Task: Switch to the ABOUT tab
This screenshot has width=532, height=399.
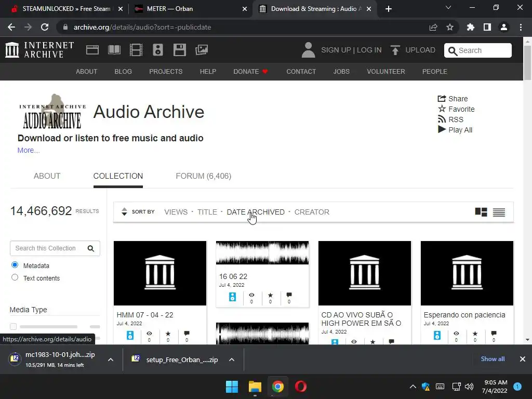Action: point(47,176)
